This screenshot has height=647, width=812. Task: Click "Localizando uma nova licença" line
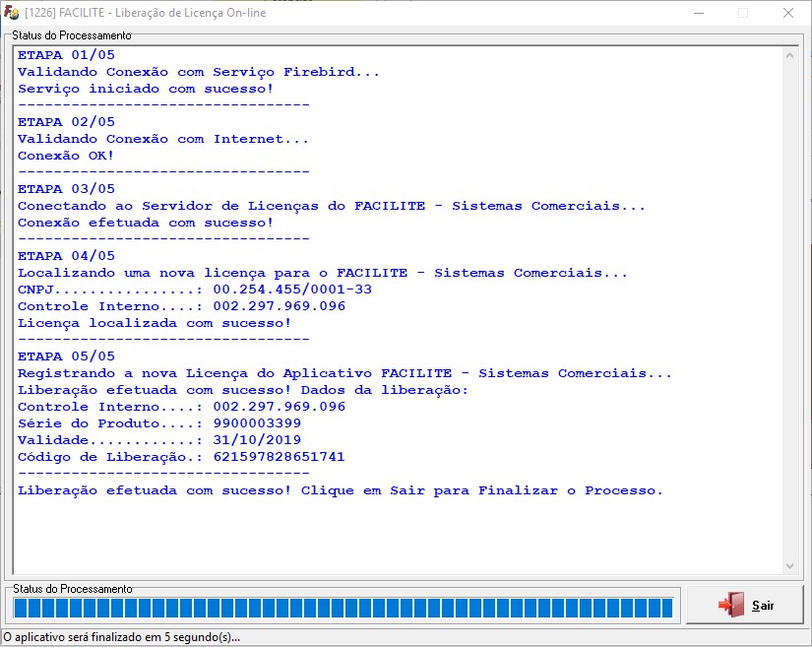pos(322,273)
